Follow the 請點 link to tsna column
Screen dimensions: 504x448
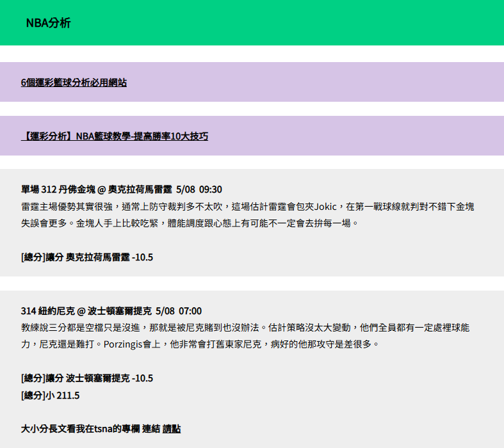tap(172, 429)
